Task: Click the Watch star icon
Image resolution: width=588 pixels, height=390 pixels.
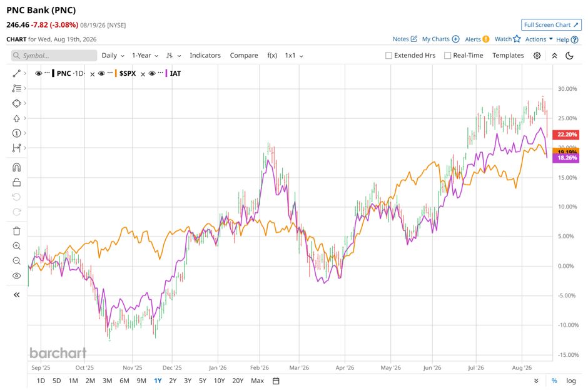Action: [x=517, y=39]
